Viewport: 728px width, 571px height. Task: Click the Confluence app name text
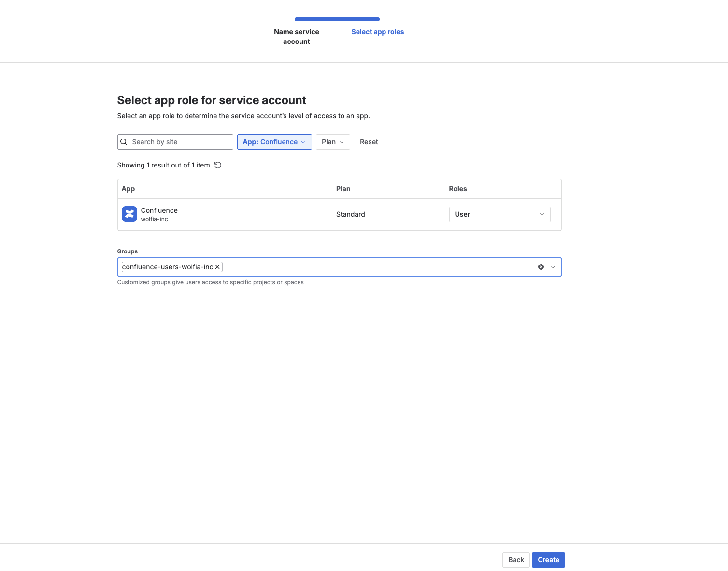tap(159, 210)
